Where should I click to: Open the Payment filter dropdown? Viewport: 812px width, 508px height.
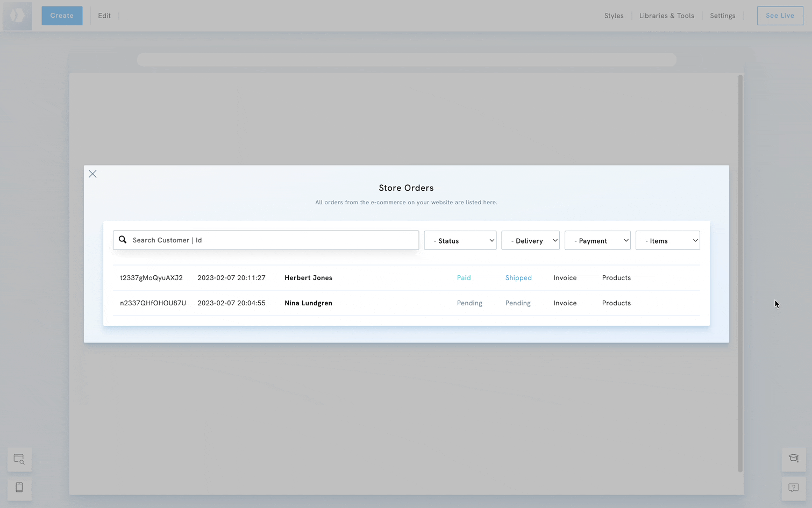597,241
